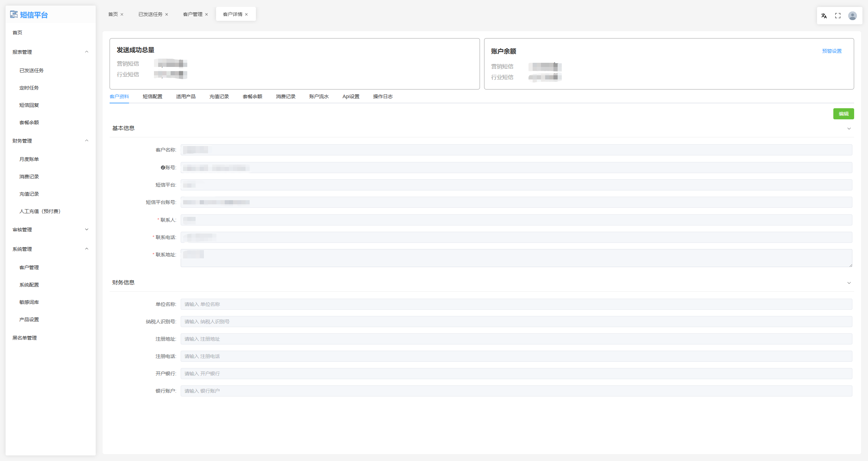
Task: Expand the 审核管理 menu group
Action: (x=87, y=229)
